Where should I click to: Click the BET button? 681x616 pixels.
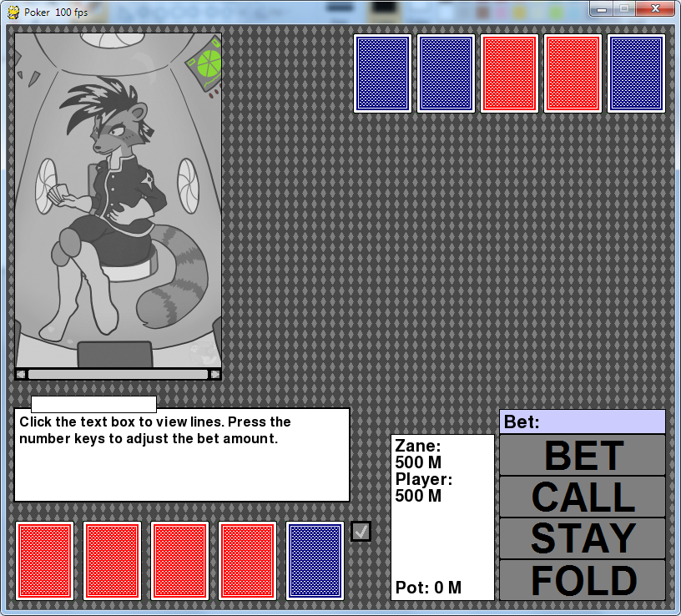[582, 455]
